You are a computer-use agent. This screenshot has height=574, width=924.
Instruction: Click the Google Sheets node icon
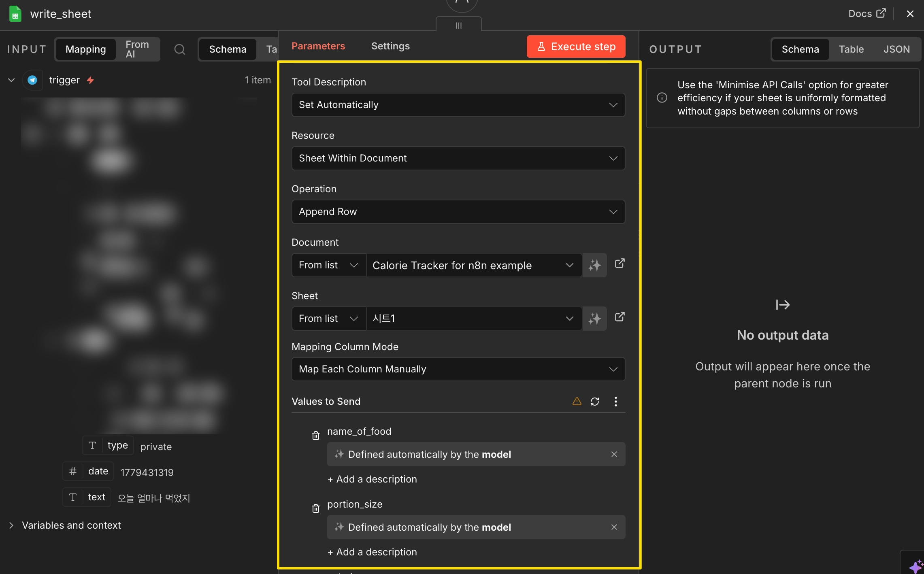click(x=15, y=14)
